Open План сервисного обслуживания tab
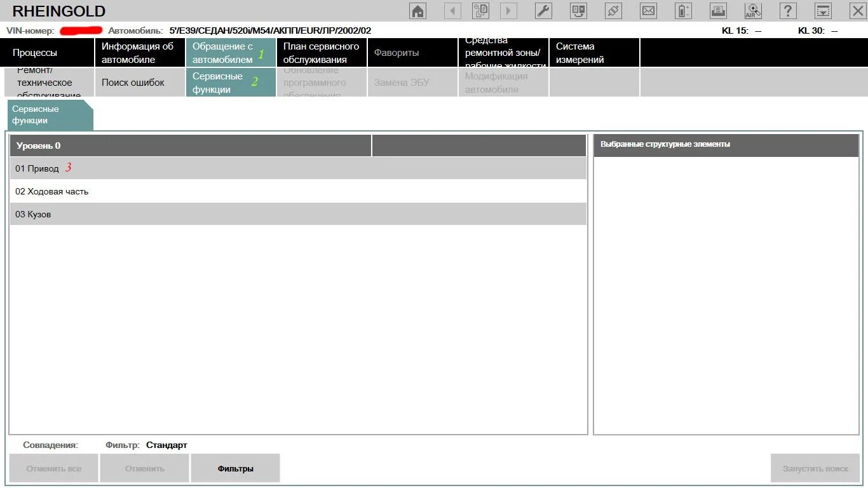The width and height of the screenshot is (868, 488). tap(322, 53)
